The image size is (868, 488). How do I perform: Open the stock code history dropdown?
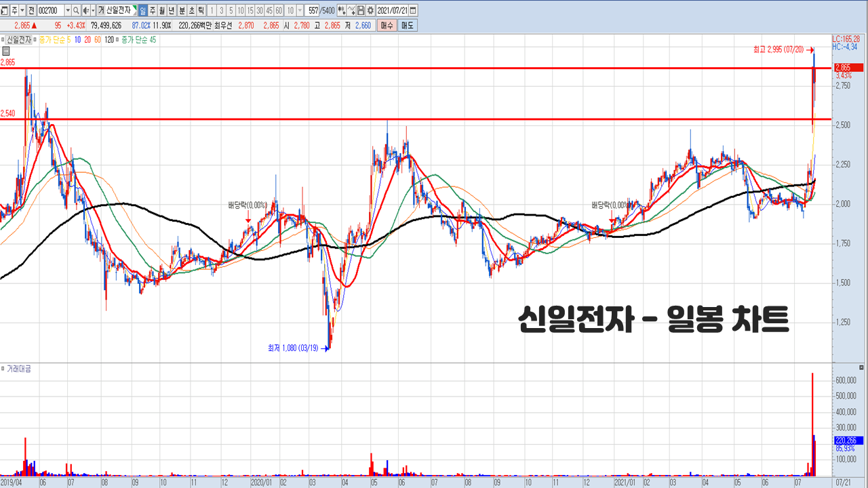[68, 10]
